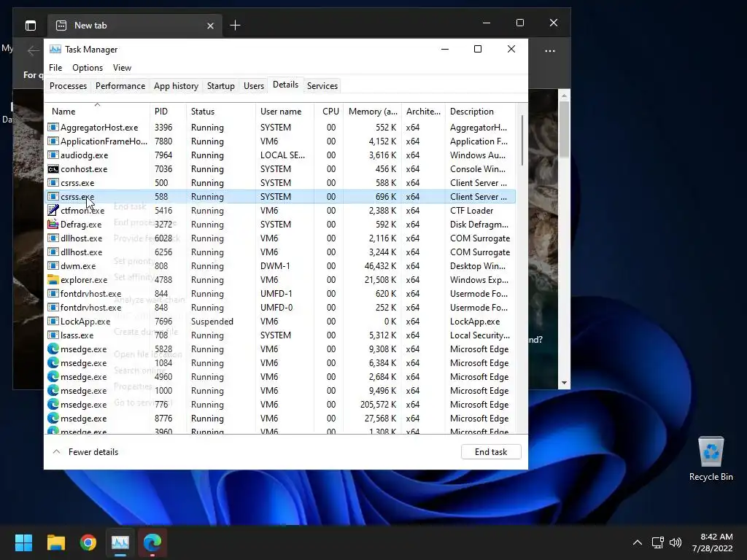Sort by the CPU column header
This screenshot has height=560, width=747.
point(329,112)
